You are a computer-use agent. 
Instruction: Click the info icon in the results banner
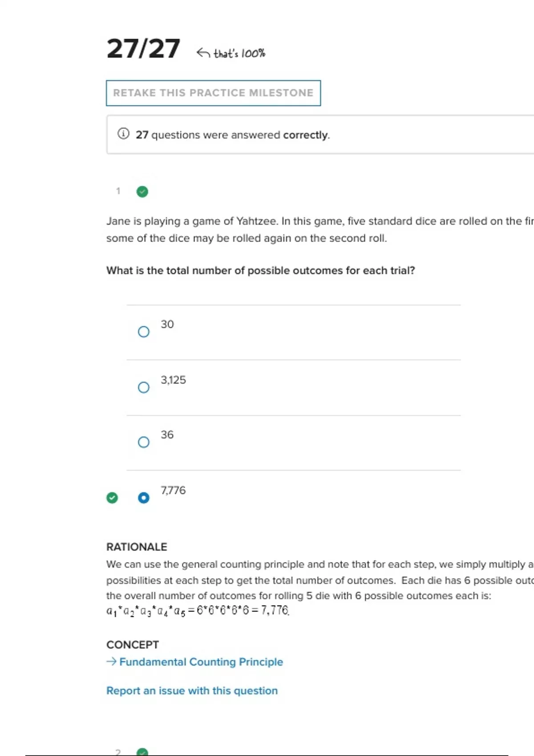point(123,134)
